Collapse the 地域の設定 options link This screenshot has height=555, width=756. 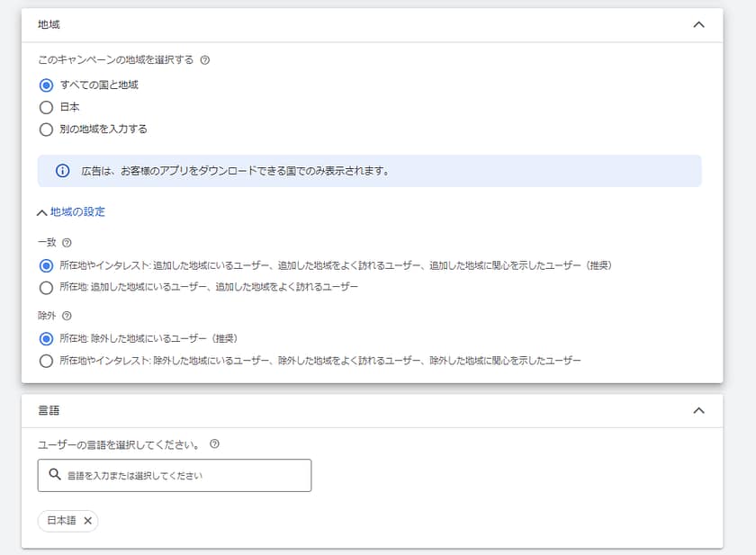71,212
